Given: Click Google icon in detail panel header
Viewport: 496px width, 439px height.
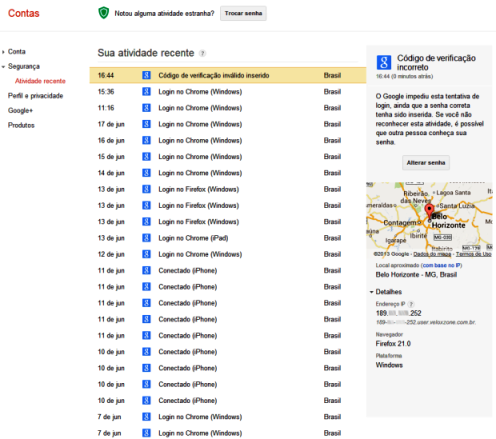Looking at the screenshot, I should click(384, 62).
